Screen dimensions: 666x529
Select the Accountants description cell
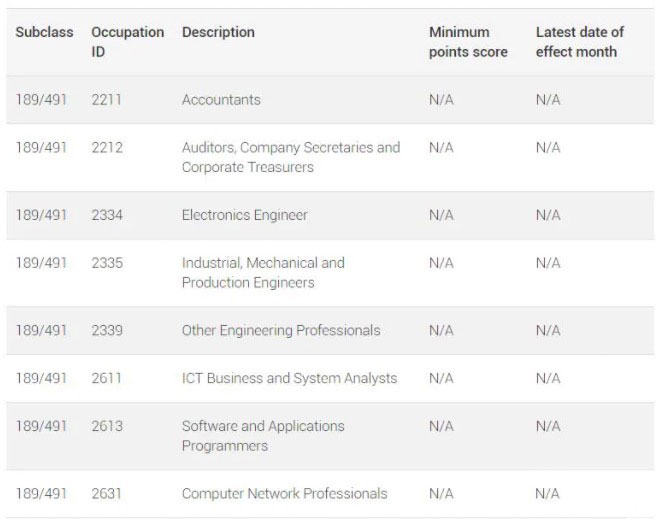221,100
